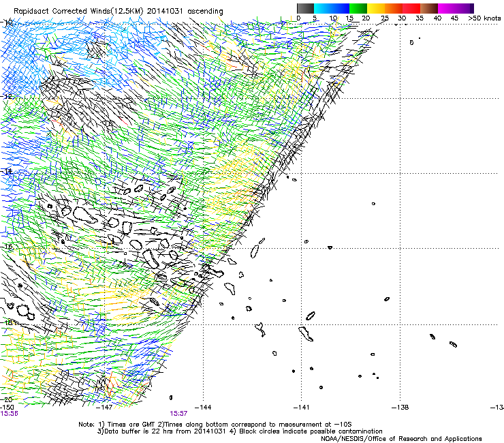Click the '-20' latitude axis label
The width and height of the screenshot is (504, 443).
pyautogui.click(x=7, y=400)
